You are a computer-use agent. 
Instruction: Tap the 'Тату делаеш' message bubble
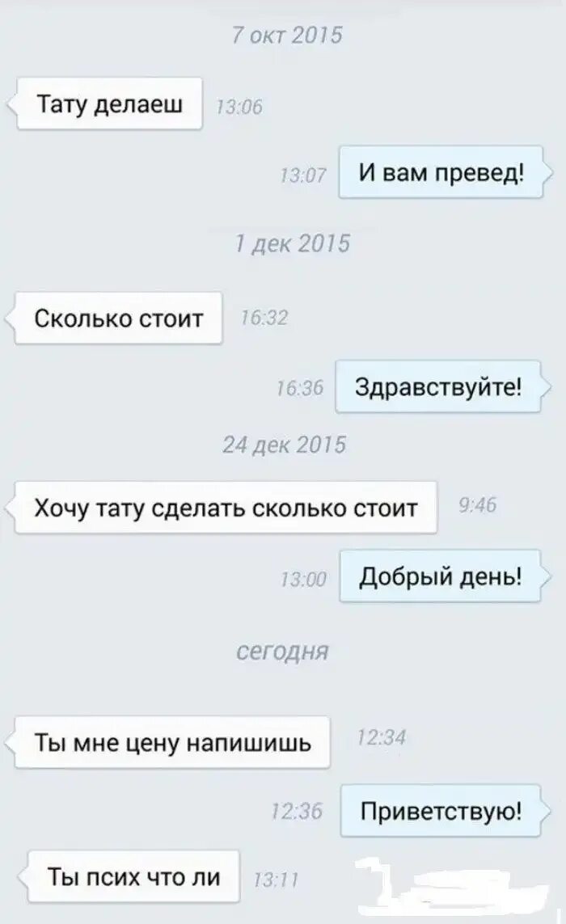pos(110,103)
